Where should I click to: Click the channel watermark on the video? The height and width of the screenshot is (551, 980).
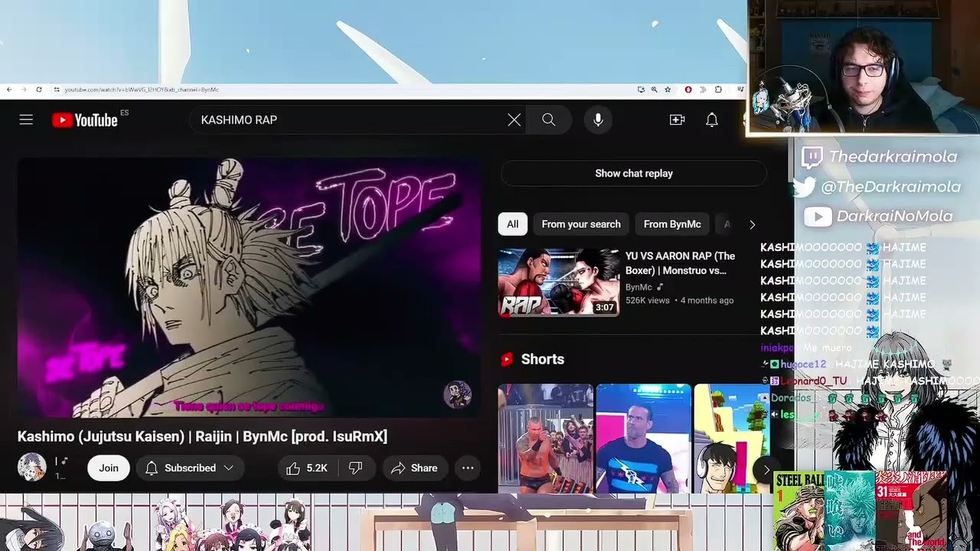click(457, 395)
